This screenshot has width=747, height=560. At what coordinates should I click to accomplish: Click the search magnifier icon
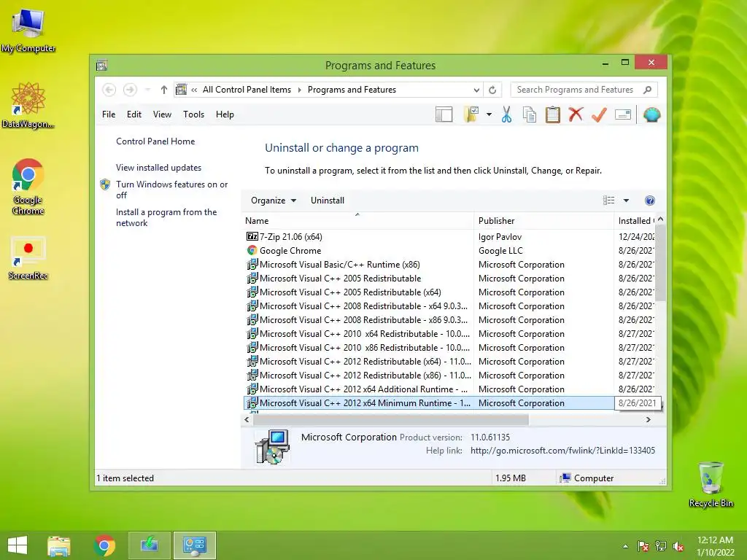coord(648,90)
